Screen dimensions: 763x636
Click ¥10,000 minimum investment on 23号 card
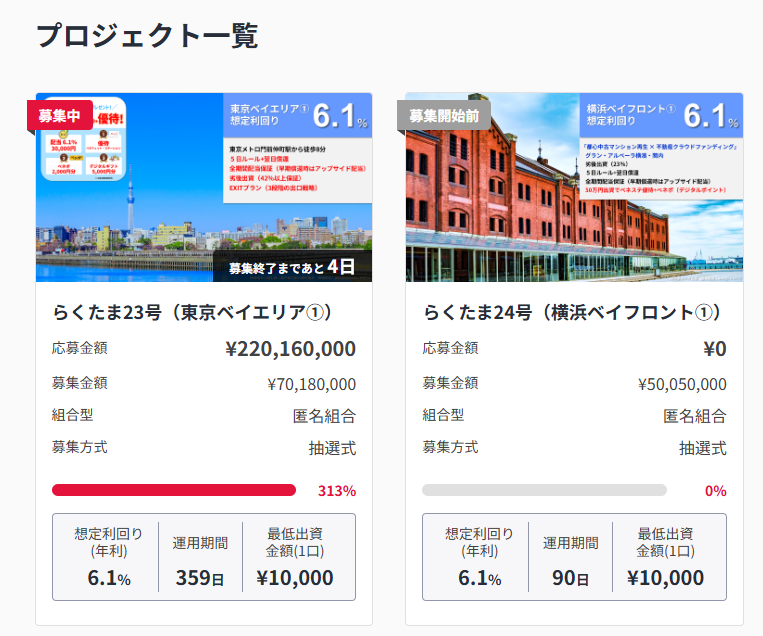(x=295, y=578)
